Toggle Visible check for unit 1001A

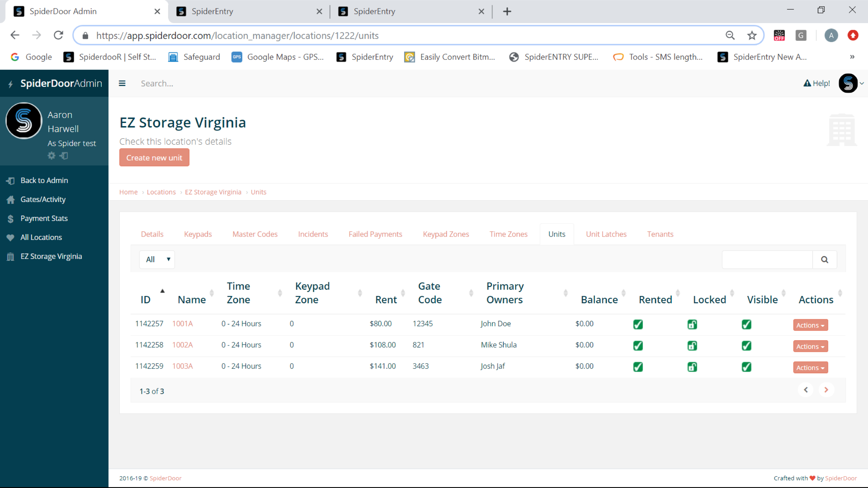(746, 324)
